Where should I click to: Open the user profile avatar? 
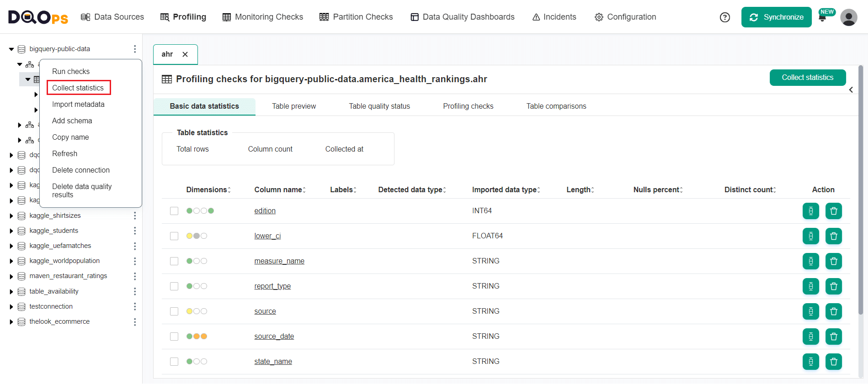(x=848, y=17)
